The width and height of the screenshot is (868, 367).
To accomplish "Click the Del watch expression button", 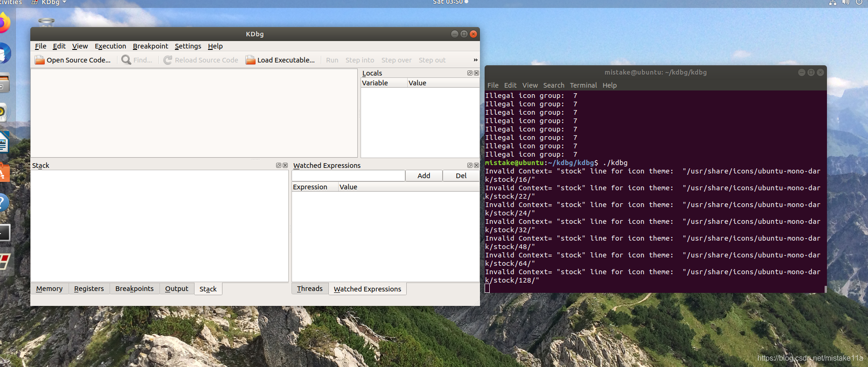I will [461, 175].
